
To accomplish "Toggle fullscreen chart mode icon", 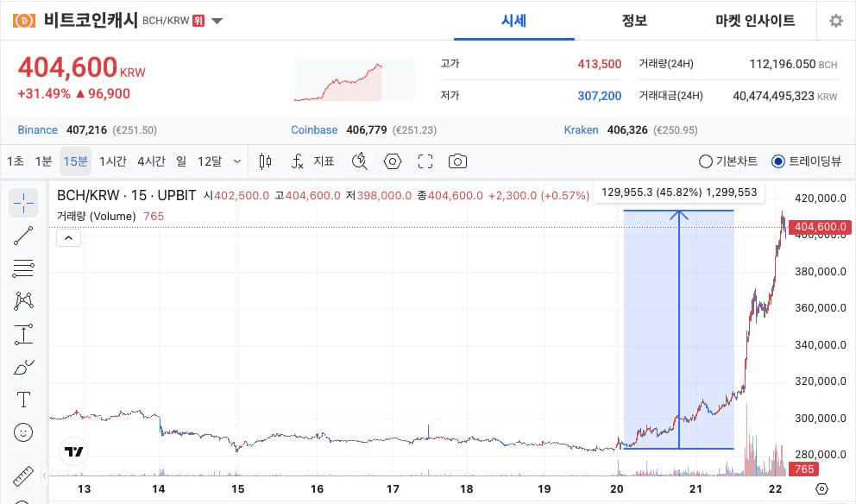I will (425, 161).
